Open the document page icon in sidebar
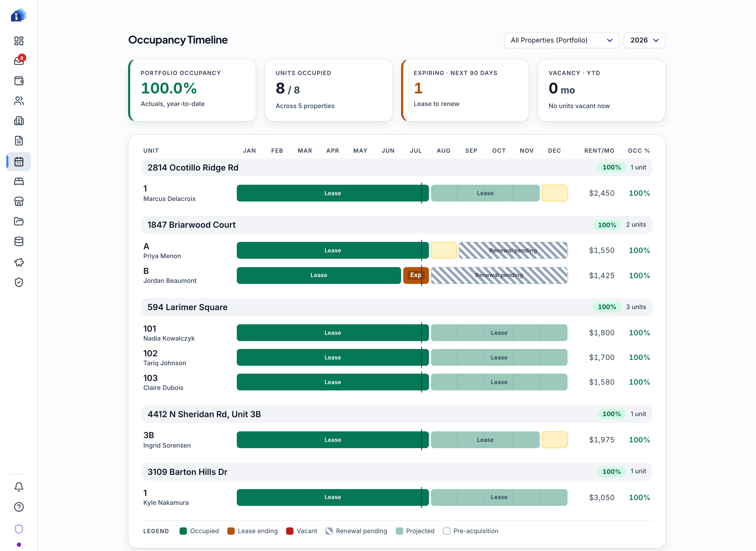 point(19,141)
